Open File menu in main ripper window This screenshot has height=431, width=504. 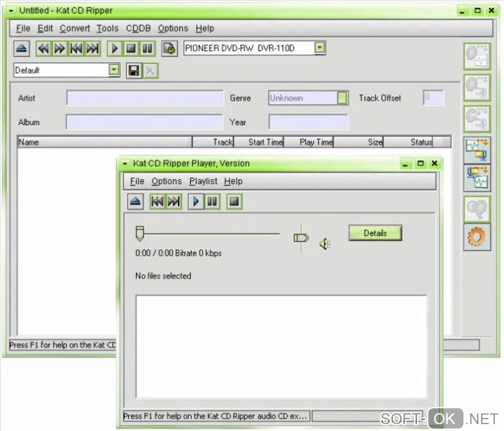click(x=23, y=28)
